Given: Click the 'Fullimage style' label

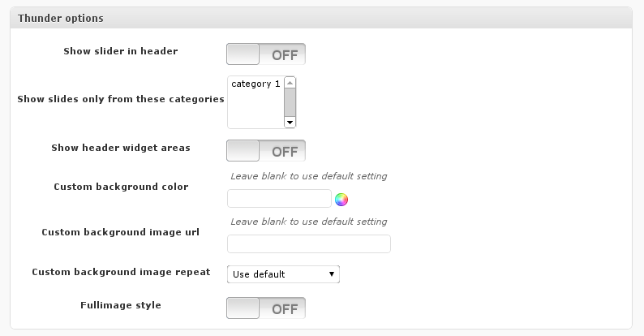Looking at the screenshot, I should (x=121, y=305).
